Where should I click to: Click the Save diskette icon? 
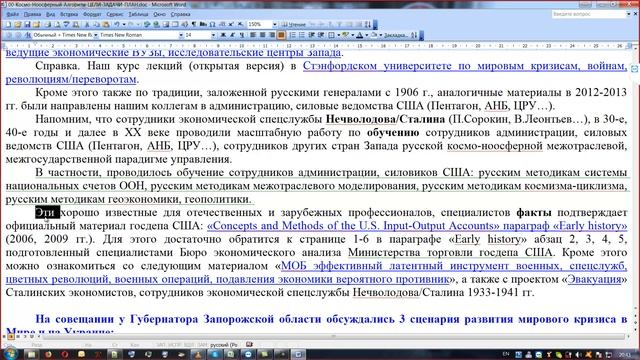[27, 24]
